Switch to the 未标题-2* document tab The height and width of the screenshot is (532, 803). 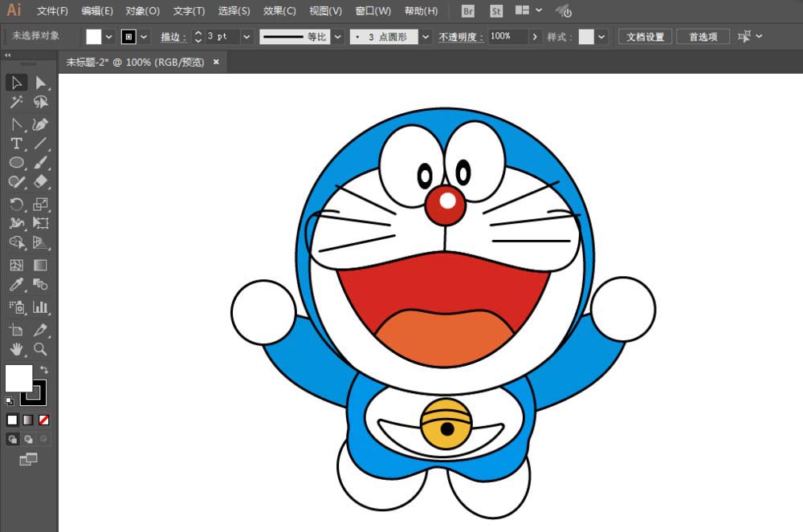tap(135, 63)
